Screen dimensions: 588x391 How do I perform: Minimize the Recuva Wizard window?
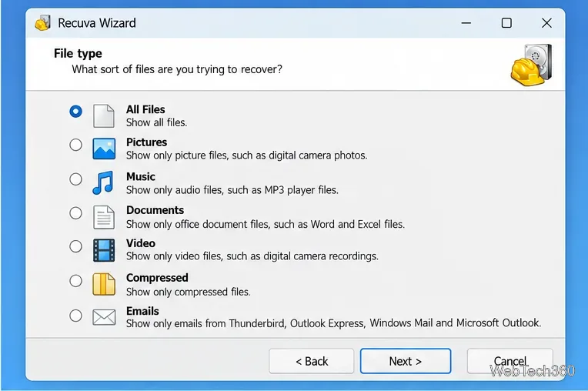point(466,23)
